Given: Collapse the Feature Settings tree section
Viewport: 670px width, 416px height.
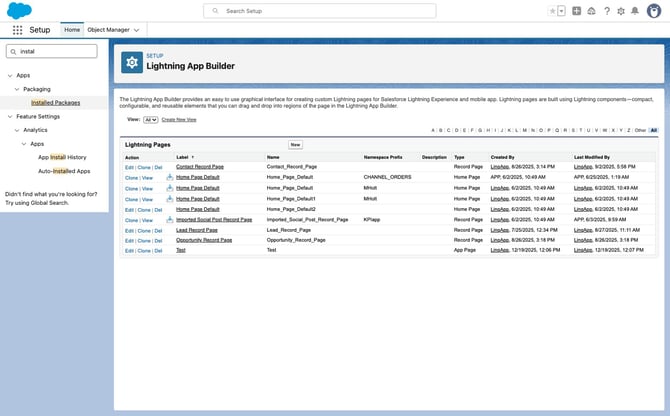Looking at the screenshot, I should pos(10,117).
